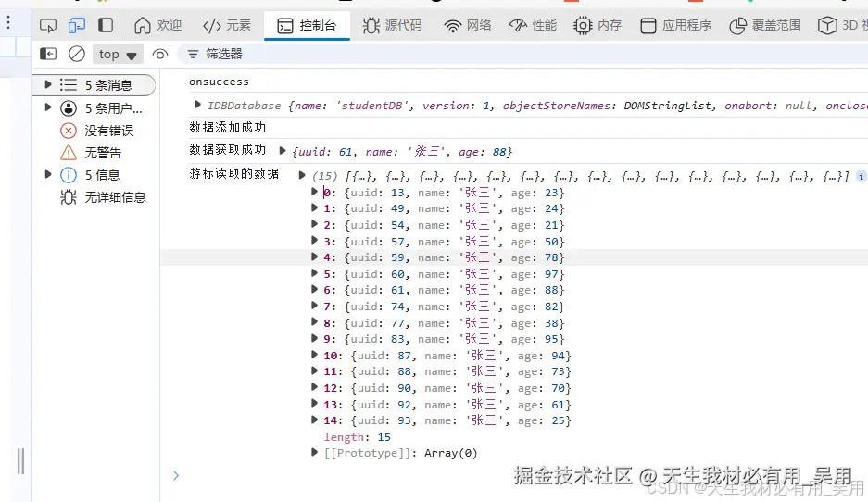Viewport: 868px width, 502px height.
Task: Expand the uuid 61 fetched object
Action: point(283,150)
